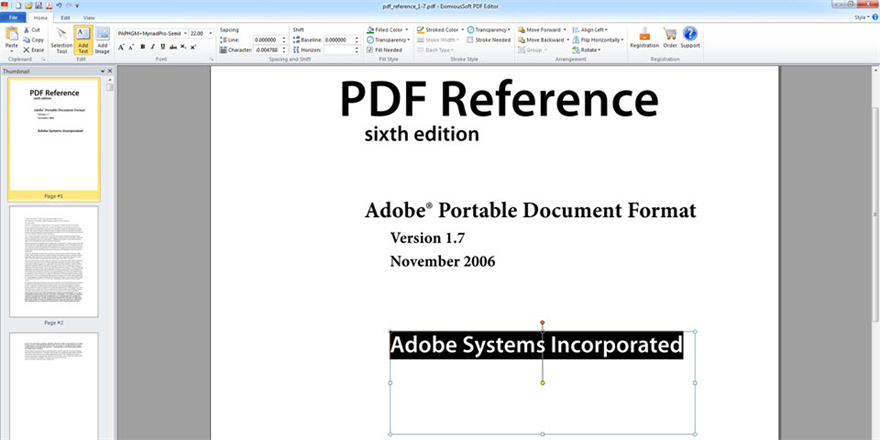Open the Registration icon

(644, 38)
